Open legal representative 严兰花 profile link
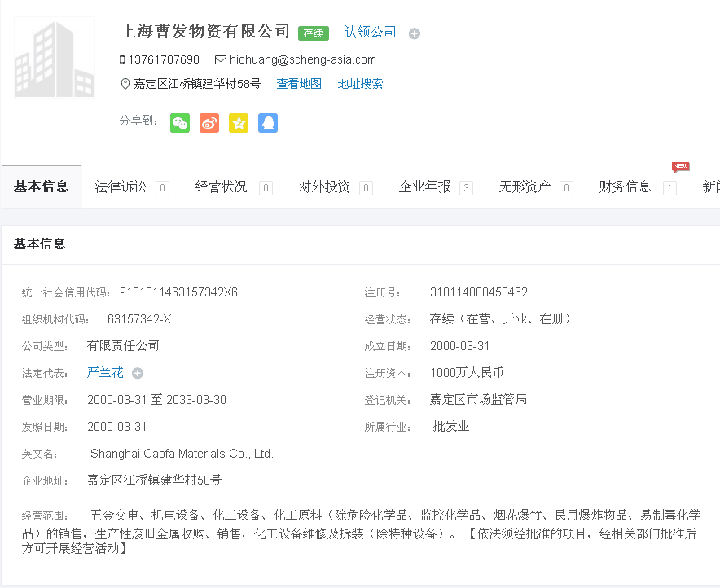 (105, 372)
